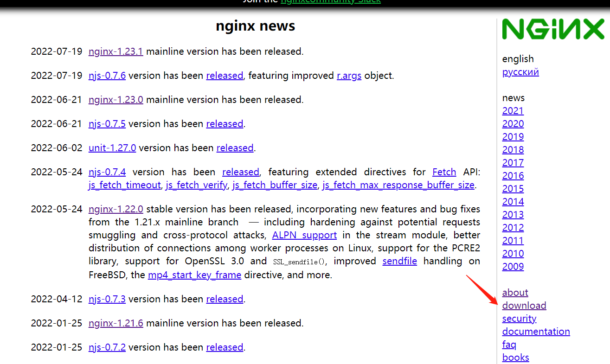The width and height of the screenshot is (610, 364).
Task: Click the 2022-04-12 date text
Action: click(x=57, y=299)
